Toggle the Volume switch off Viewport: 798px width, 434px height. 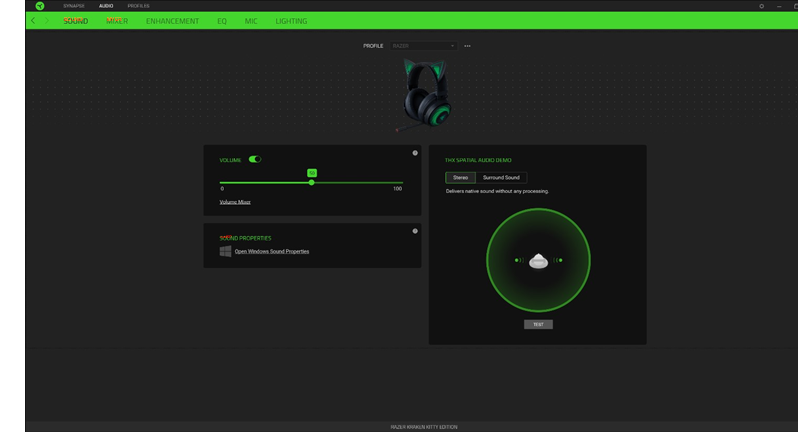coord(255,159)
